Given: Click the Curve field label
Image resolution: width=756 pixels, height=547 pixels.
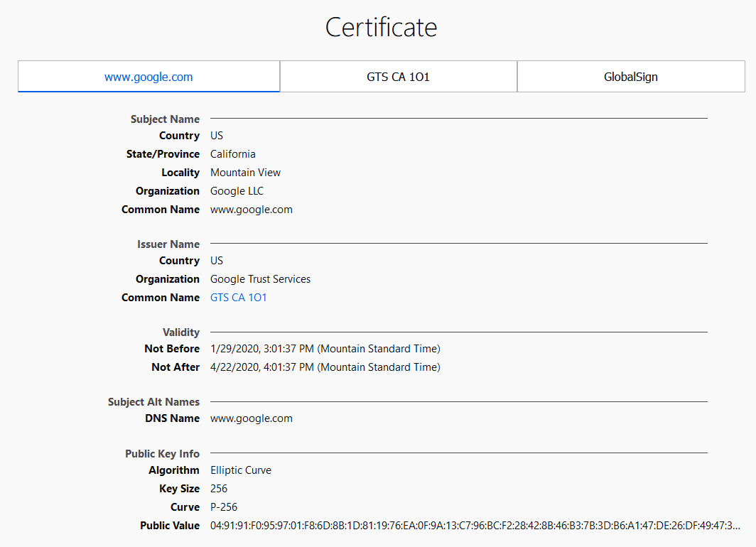Looking at the screenshot, I should 185,507.
